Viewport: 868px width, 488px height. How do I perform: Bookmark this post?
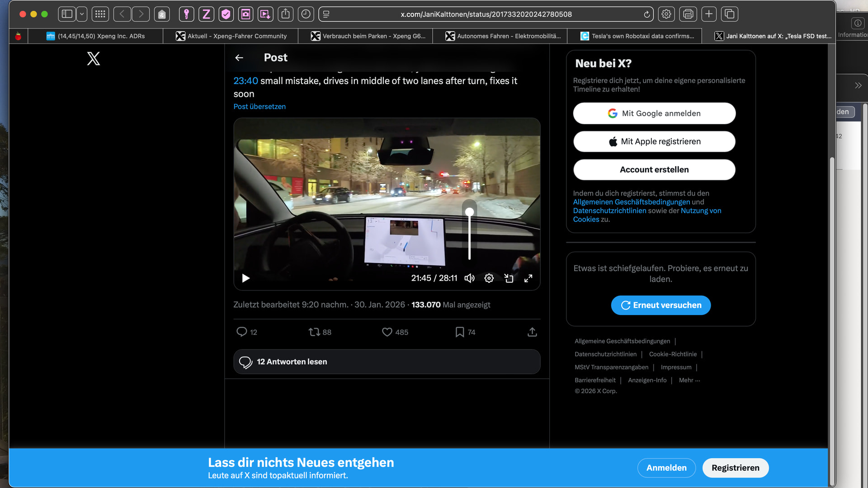(x=460, y=332)
